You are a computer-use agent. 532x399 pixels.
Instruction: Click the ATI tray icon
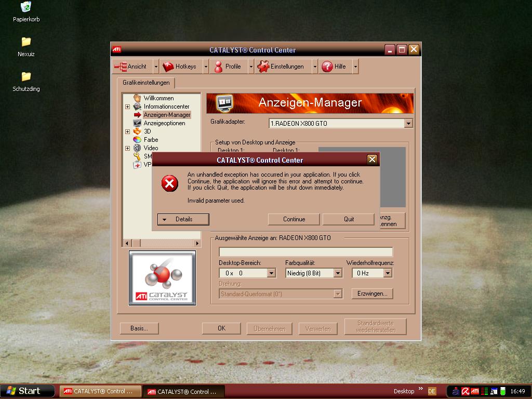click(475, 391)
